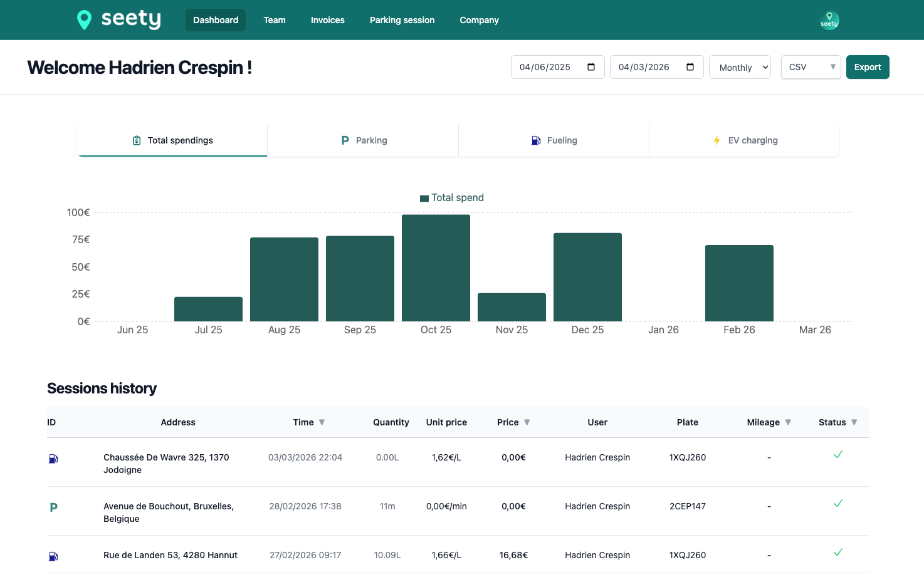The height and width of the screenshot is (582, 924).
Task: Navigate to the Team section
Action: click(x=274, y=19)
